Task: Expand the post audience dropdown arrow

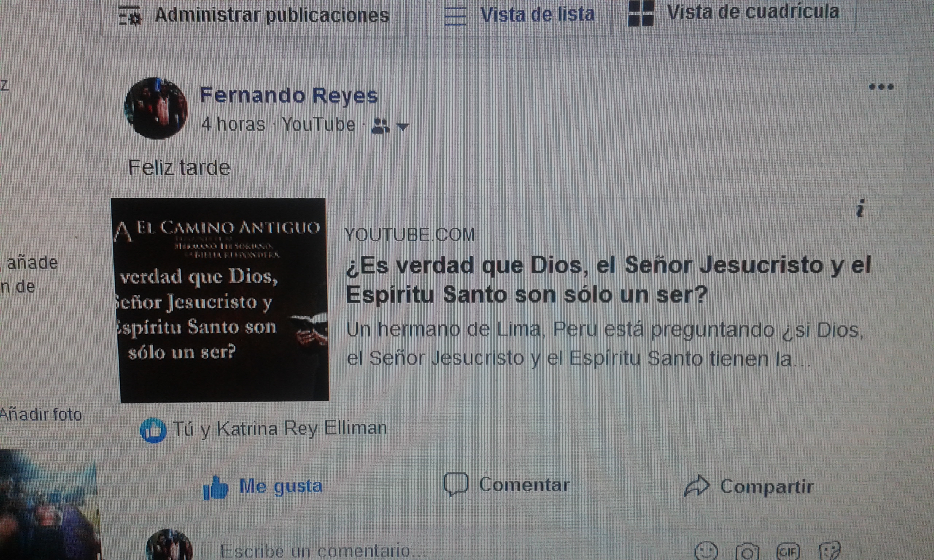Action: pyautogui.click(x=403, y=127)
